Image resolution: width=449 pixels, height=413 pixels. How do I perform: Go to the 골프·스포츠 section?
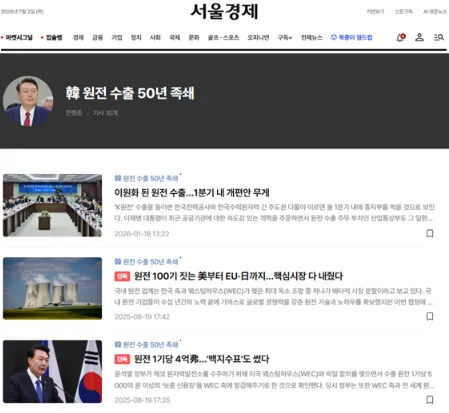point(223,37)
